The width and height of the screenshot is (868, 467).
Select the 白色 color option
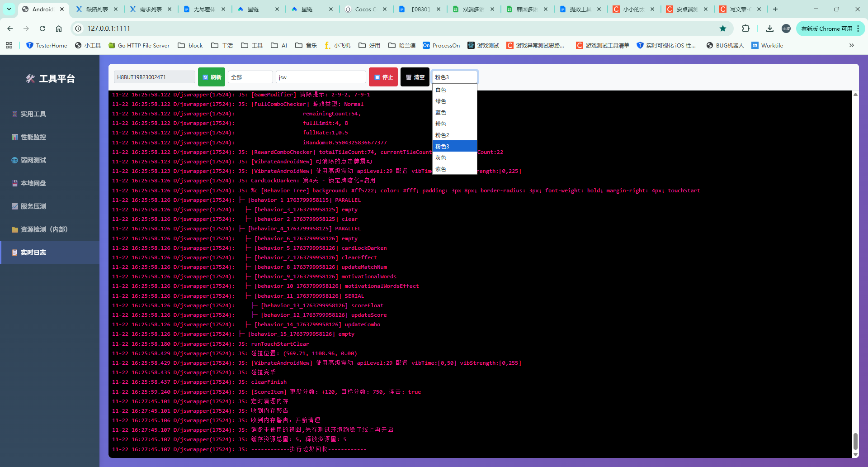tap(441, 90)
